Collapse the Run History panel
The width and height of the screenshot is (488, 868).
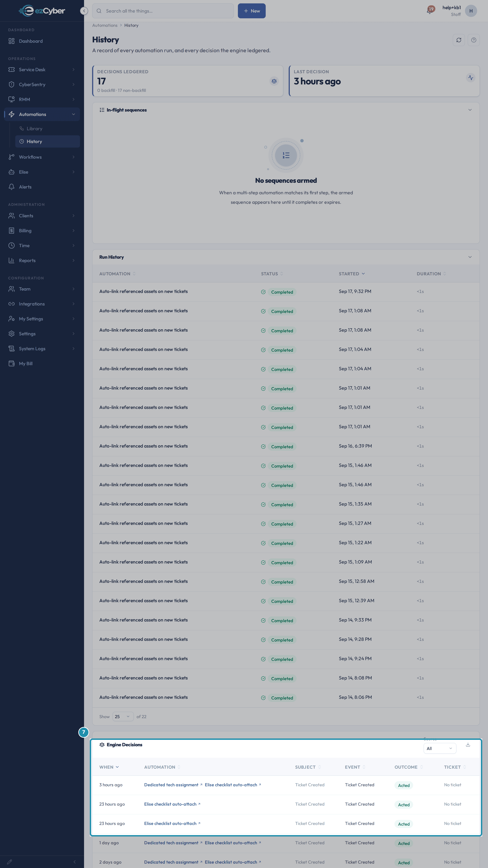[x=470, y=257]
